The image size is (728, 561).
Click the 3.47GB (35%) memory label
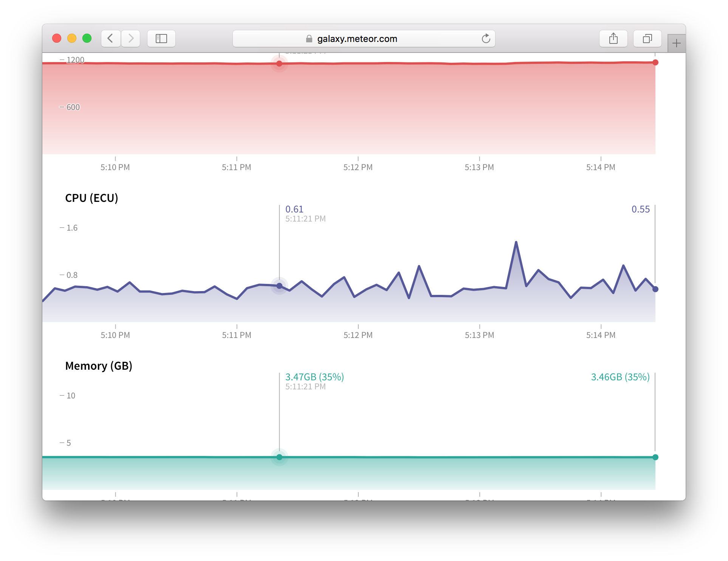coord(314,377)
